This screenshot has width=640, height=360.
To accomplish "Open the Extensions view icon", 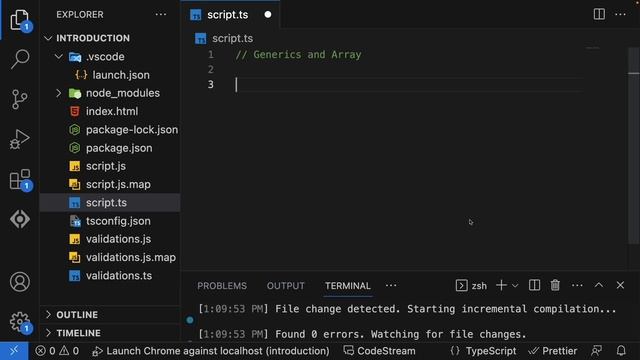I will [x=20, y=179].
